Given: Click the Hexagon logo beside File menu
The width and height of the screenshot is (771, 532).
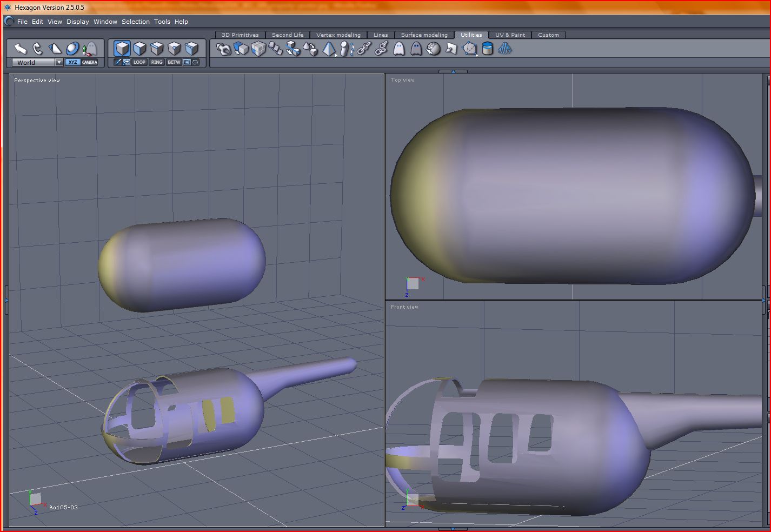Looking at the screenshot, I should pos(9,21).
